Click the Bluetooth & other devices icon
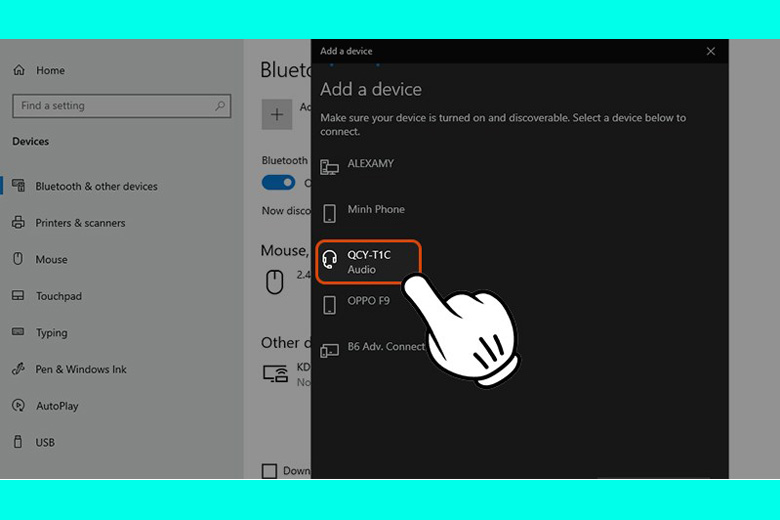The image size is (780, 520). click(18, 185)
